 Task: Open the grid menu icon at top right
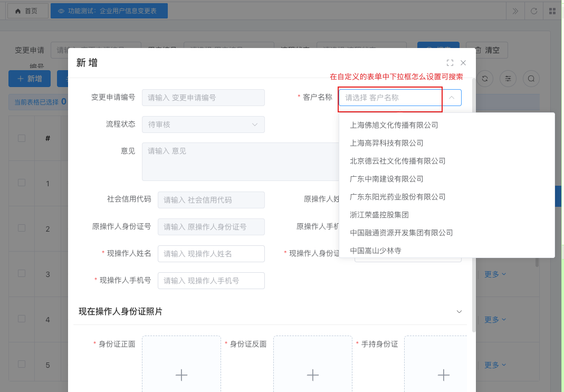pos(552,11)
